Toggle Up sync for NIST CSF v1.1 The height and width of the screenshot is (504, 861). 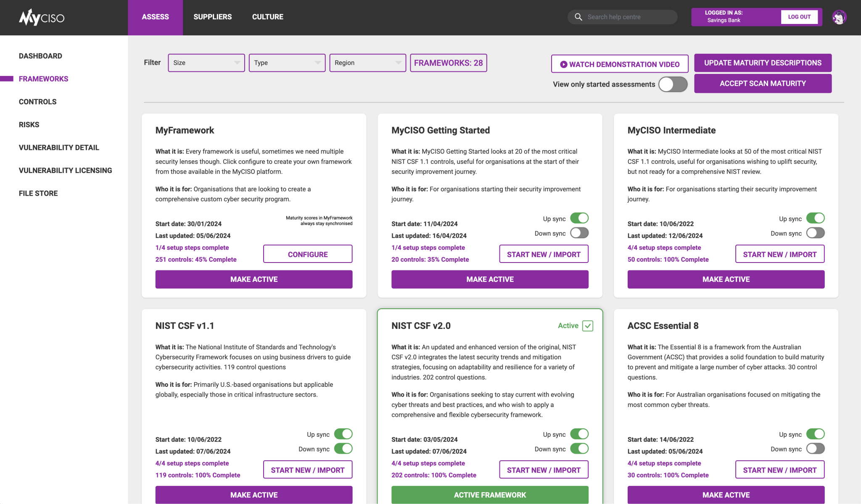pos(343,434)
